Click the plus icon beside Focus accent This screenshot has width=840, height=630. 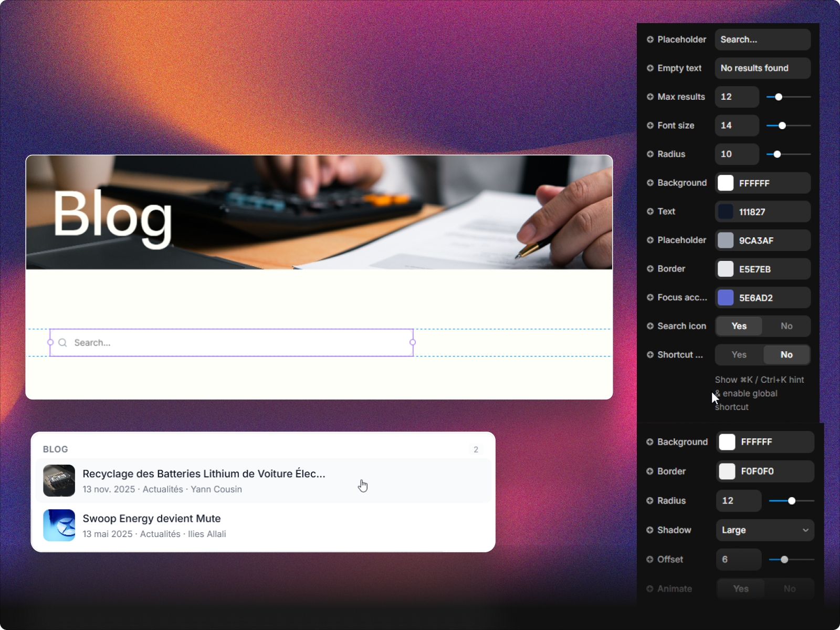coord(650,297)
